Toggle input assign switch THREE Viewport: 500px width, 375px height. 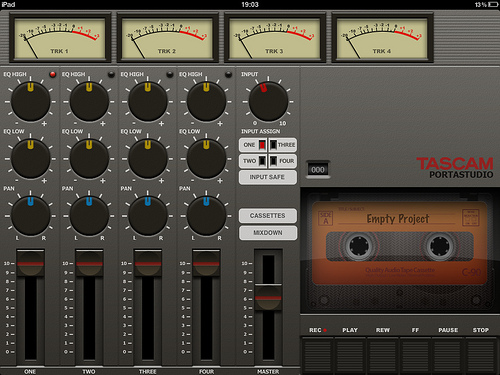click(283, 145)
